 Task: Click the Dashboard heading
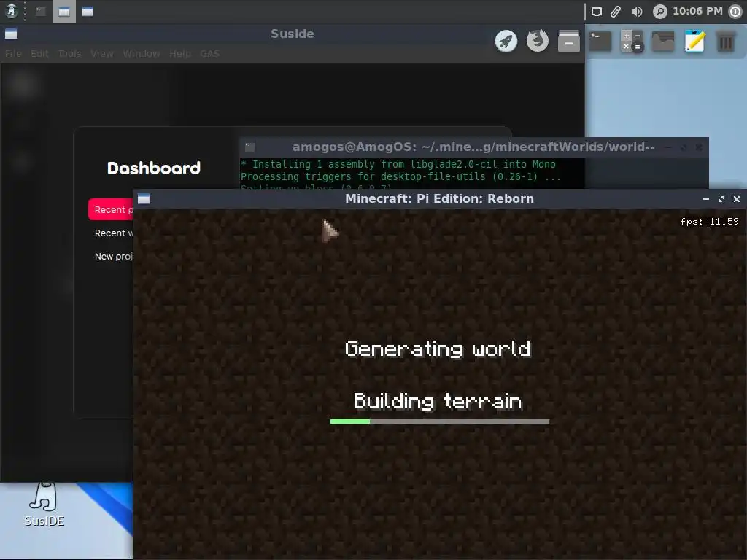coord(154,168)
